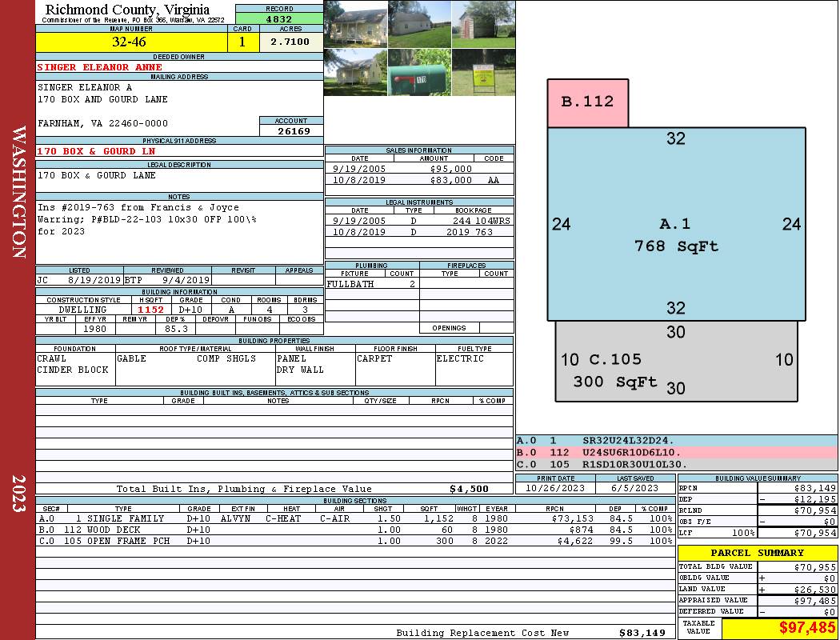Click DEP value $12,195

coord(815,499)
